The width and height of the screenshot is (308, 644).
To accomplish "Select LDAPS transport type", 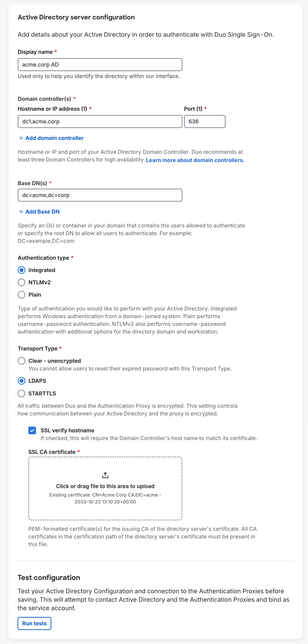I will pos(22,381).
